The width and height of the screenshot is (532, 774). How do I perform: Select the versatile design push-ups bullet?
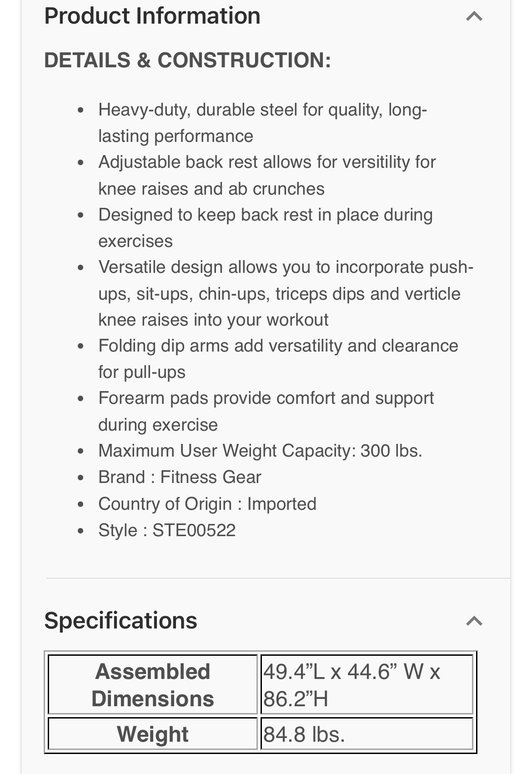pos(286,293)
